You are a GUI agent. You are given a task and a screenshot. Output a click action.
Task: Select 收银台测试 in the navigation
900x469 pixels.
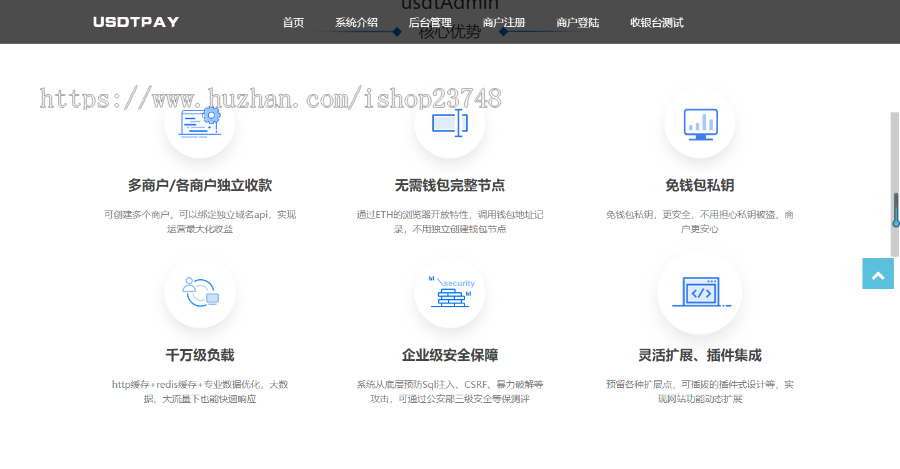click(x=657, y=22)
